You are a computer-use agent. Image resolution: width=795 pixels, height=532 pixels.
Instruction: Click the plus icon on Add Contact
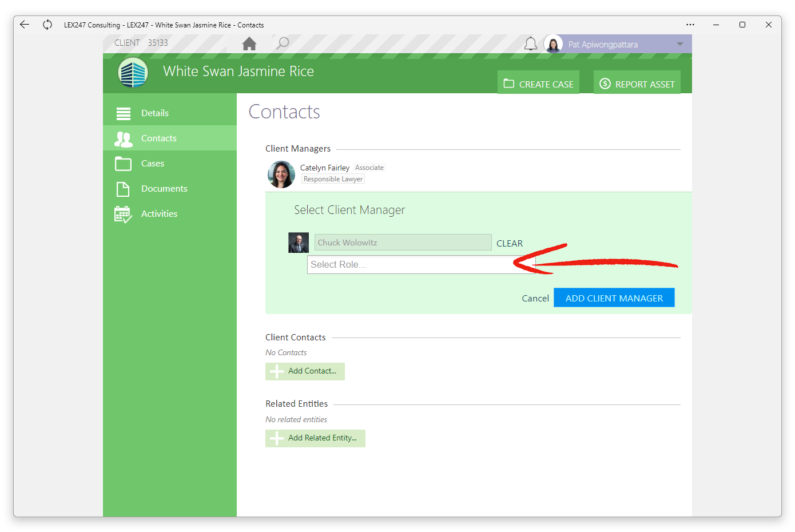(277, 371)
